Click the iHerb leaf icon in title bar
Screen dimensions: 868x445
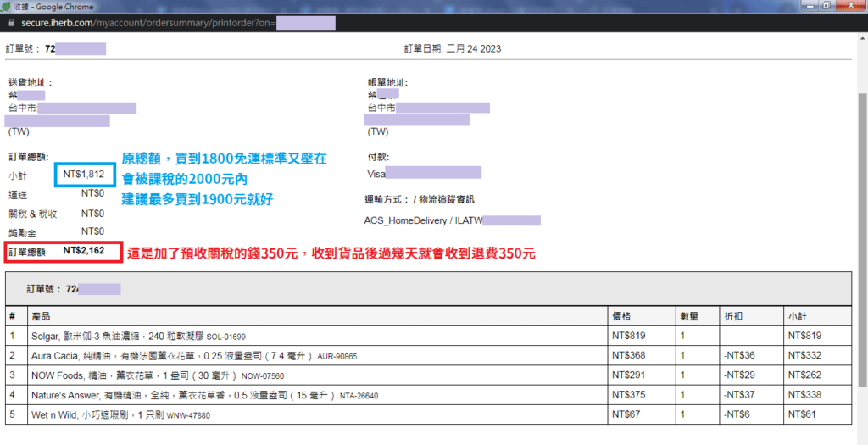click(x=8, y=7)
